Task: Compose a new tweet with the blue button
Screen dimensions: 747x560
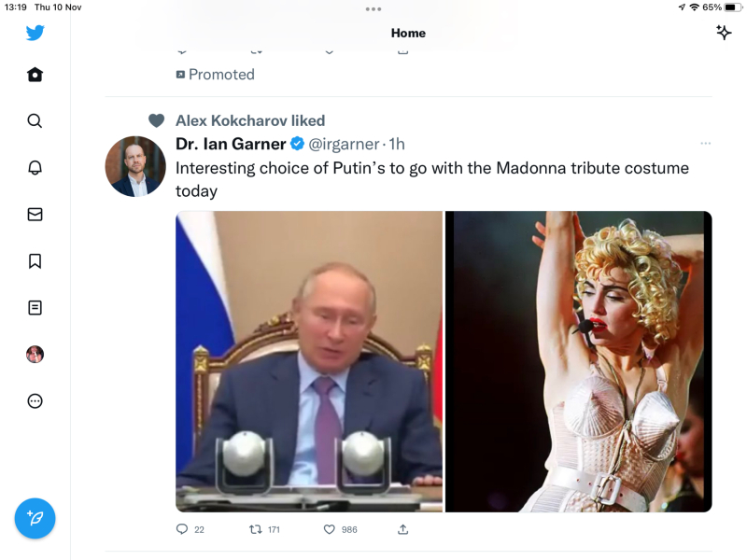Action: pos(35,518)
